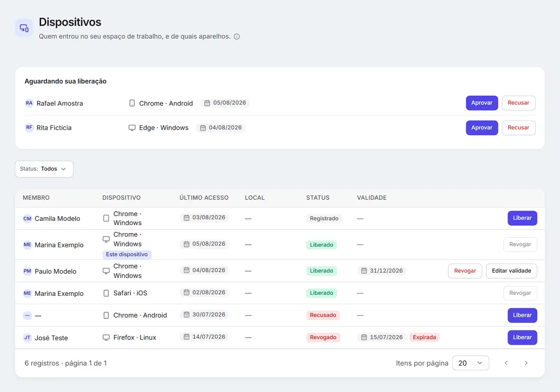Image resolution: width=560 pixels, height=392 pixels.
Task: Approve Rafael Amostra's device request
Action: (482, 103)
